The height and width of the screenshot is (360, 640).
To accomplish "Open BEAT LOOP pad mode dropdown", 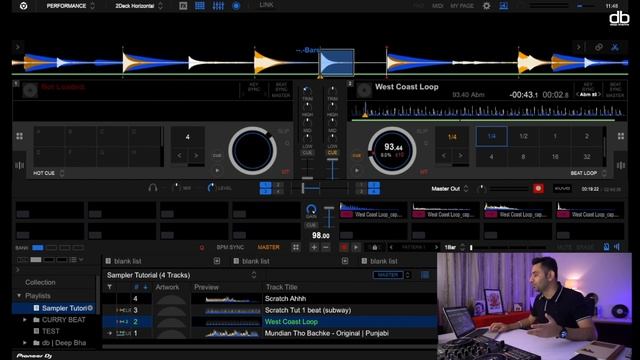I will pos(588,173).
